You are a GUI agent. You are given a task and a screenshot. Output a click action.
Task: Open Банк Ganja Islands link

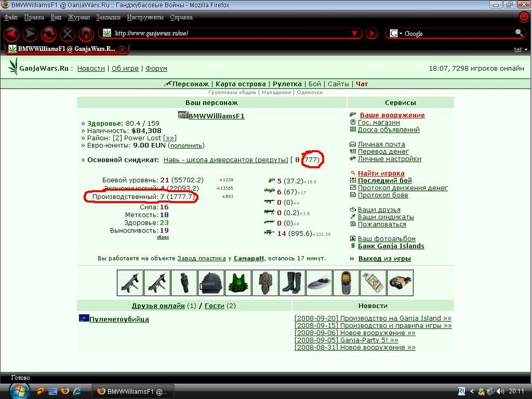(391, 246)
